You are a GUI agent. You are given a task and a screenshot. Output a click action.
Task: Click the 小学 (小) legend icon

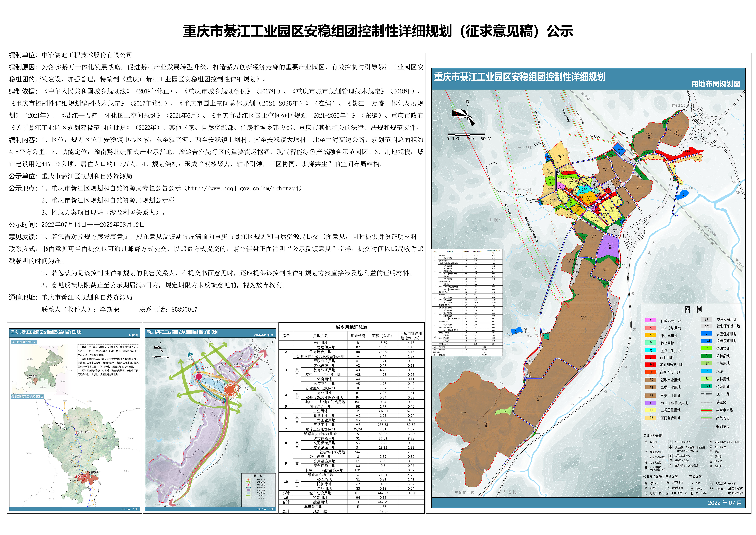[x=646, y=447]
